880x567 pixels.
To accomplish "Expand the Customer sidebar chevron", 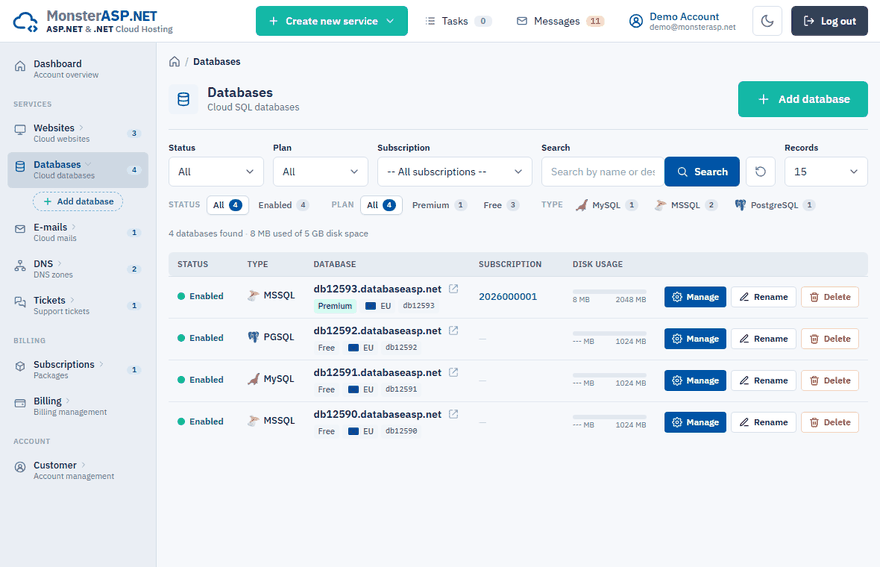I will coord(84,465).
